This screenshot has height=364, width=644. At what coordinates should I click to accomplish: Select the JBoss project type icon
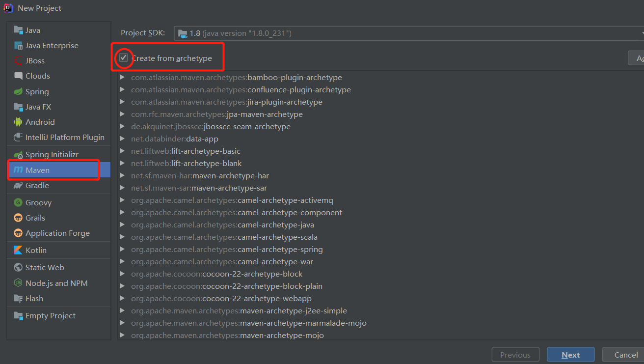pos(18,60)
